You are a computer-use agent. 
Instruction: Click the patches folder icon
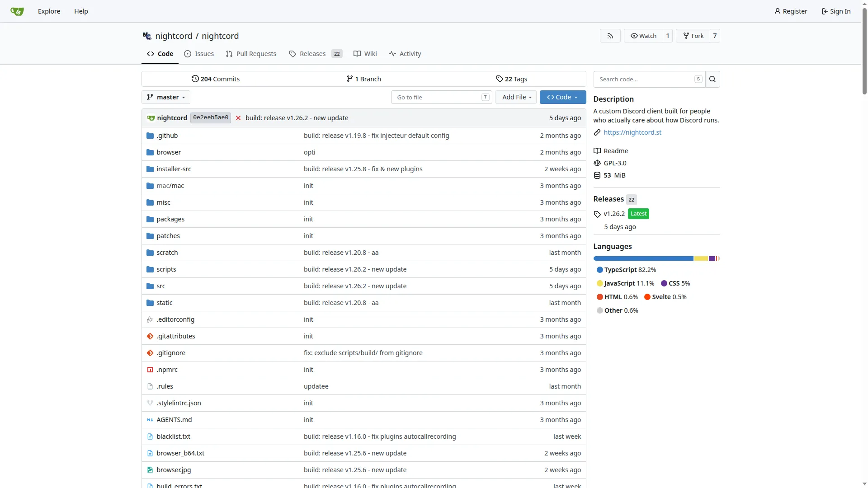point(150,236)
